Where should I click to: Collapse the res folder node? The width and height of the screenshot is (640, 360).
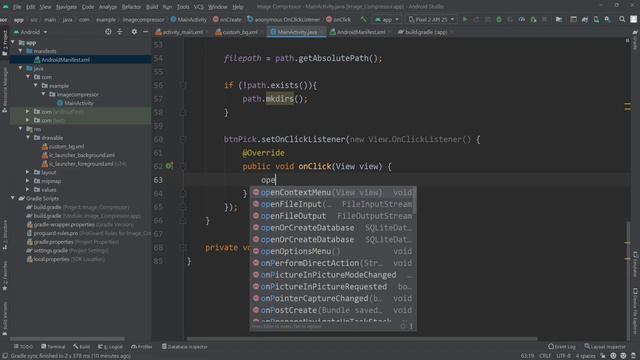[20, 129]
